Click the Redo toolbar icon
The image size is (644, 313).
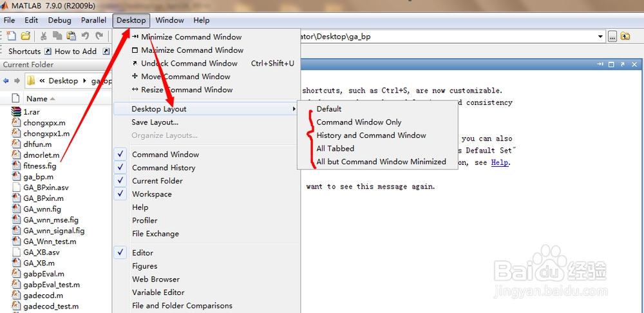click(x=99, y=35)
